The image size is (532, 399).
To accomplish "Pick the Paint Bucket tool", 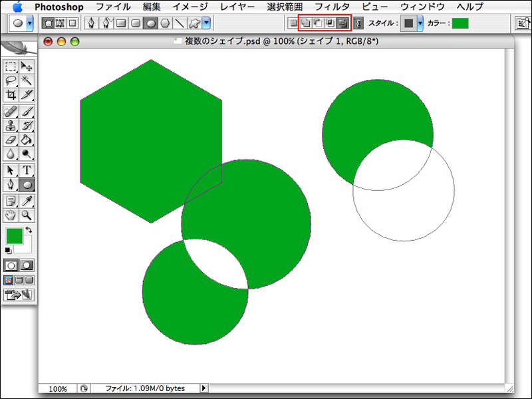I will (27, 140).
